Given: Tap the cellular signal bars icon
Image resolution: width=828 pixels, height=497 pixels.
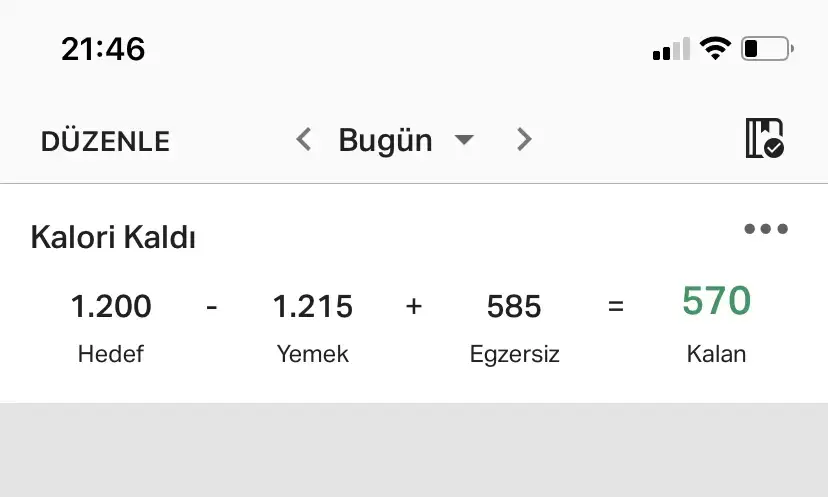Looking at the screenshot, I should click(670, 48).
